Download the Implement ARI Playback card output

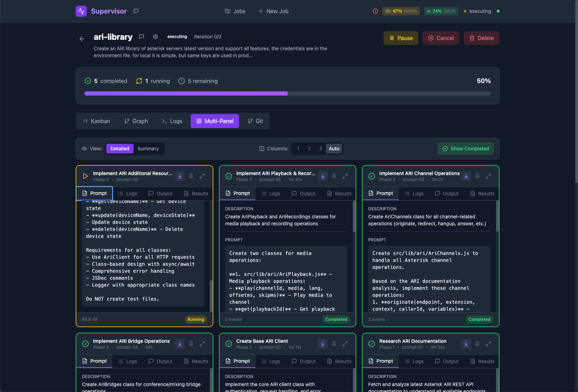(x=323, y=176)
